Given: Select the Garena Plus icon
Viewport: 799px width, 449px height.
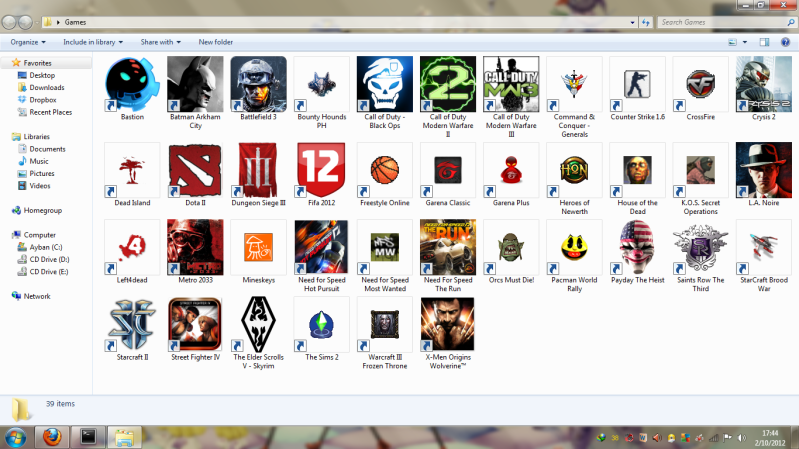Looking at the screenshot, I should (x=511, y=170).
